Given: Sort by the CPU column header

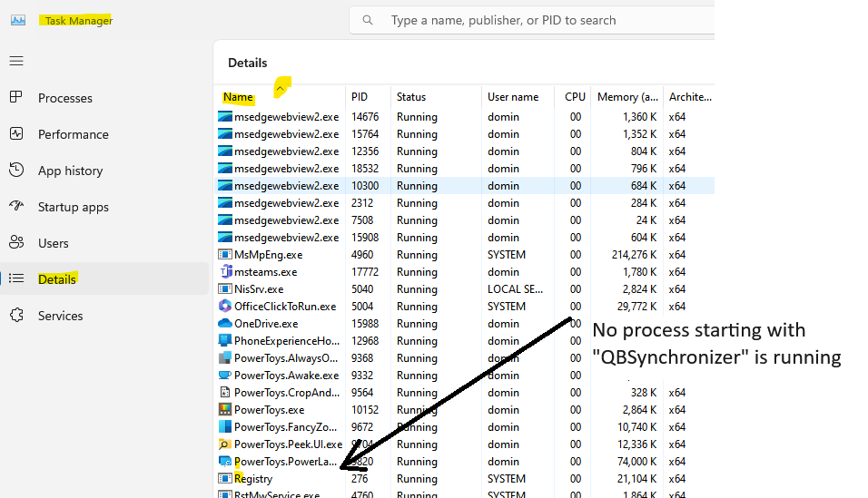Looking at the screenshot, I should (x=573, y=97).
